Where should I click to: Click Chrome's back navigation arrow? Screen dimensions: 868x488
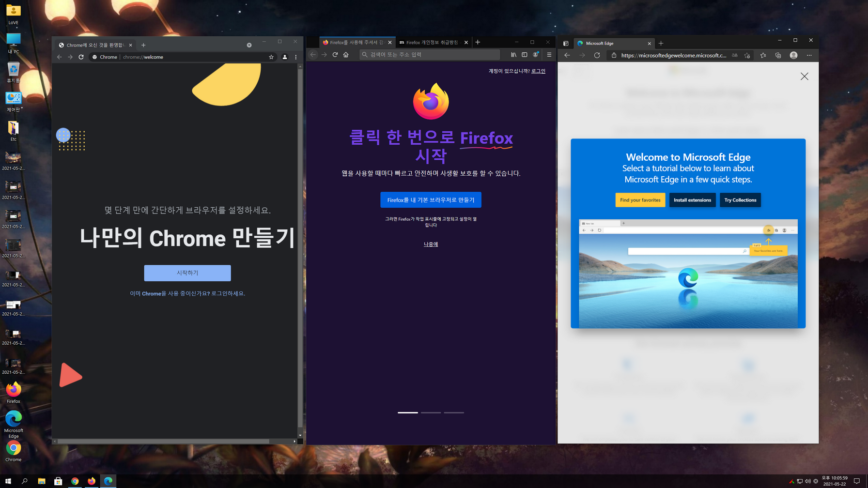point(60,57)
